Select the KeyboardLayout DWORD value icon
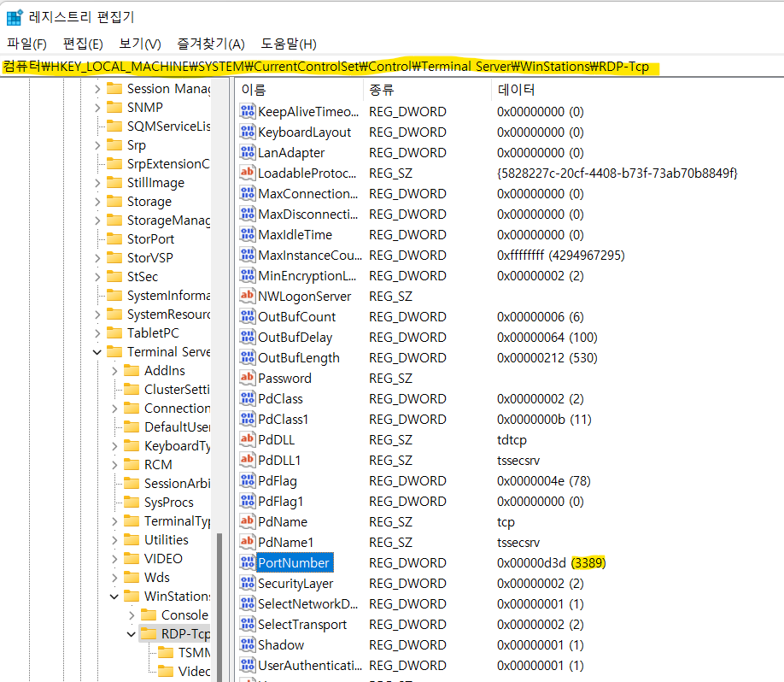Viewport: 784px width, 682px height. pos(248,132)
